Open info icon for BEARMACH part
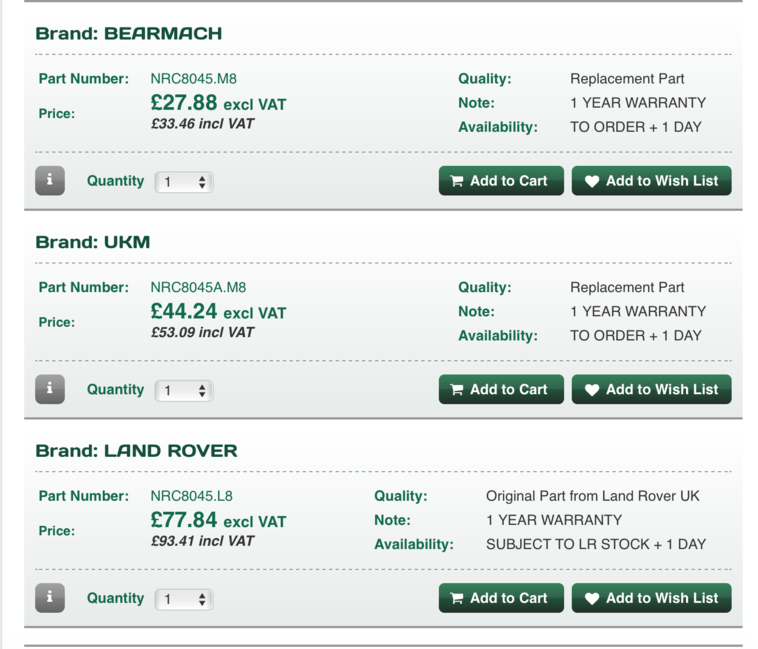Screen dimensions: 758x649 click(x=50, y=181)
